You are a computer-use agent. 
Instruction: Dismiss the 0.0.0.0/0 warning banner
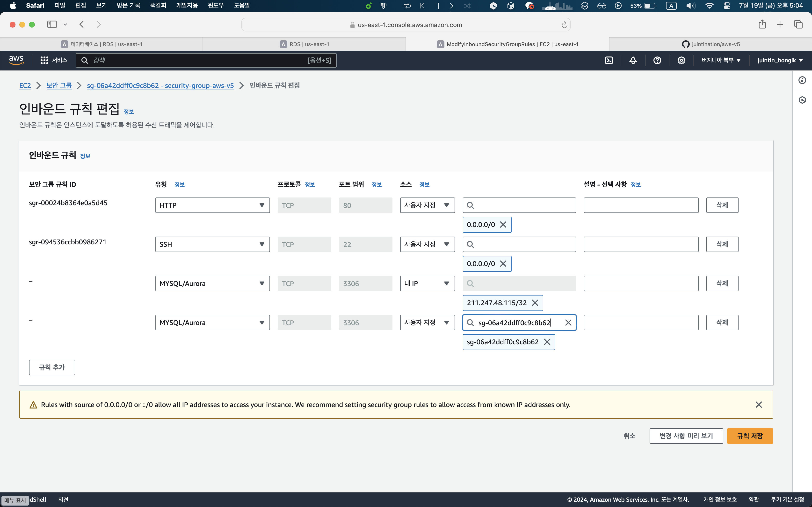coord(759,405)
